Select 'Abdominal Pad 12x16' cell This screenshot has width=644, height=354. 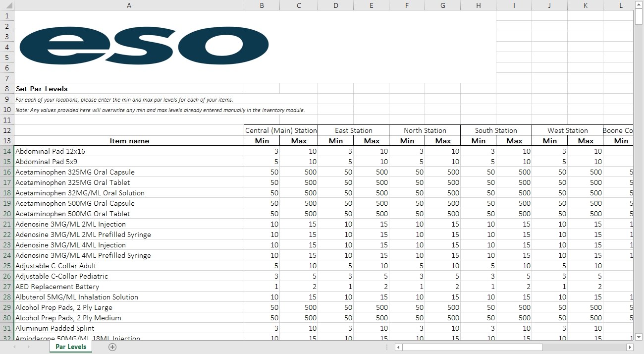(129, 151)
